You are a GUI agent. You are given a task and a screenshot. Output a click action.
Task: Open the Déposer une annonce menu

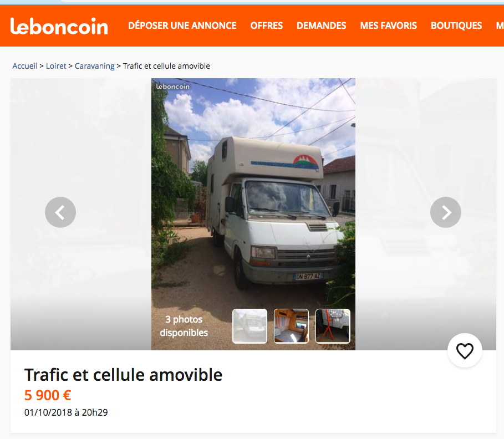point(182,25)
